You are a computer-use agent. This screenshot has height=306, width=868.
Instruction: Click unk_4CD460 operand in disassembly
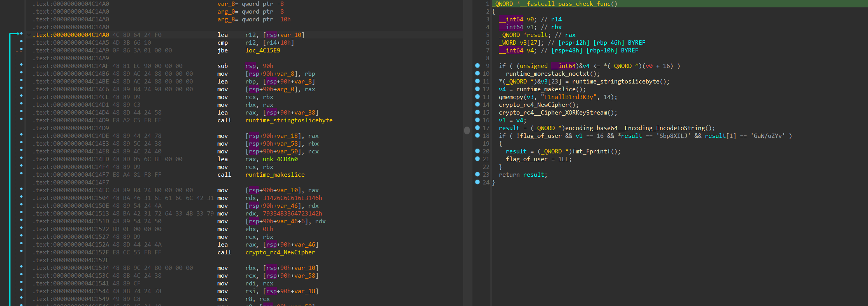pyautogui.click(x=280, y=159)
